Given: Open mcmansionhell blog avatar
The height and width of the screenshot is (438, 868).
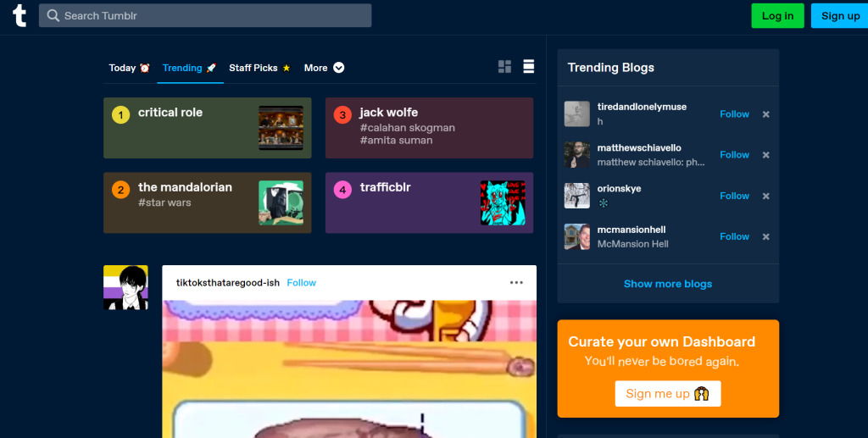Looking at the screenshot, I should coord(576,236).
